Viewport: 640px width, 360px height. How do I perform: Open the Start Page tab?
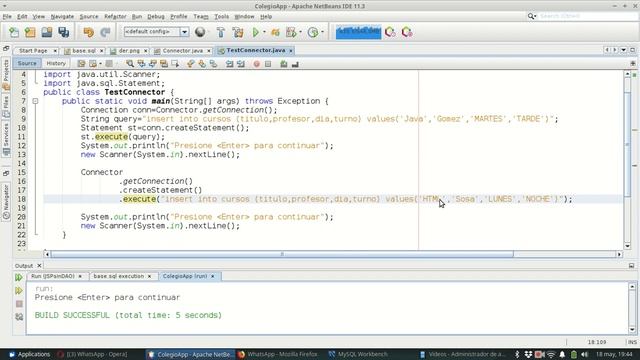(x=33, y=51)
